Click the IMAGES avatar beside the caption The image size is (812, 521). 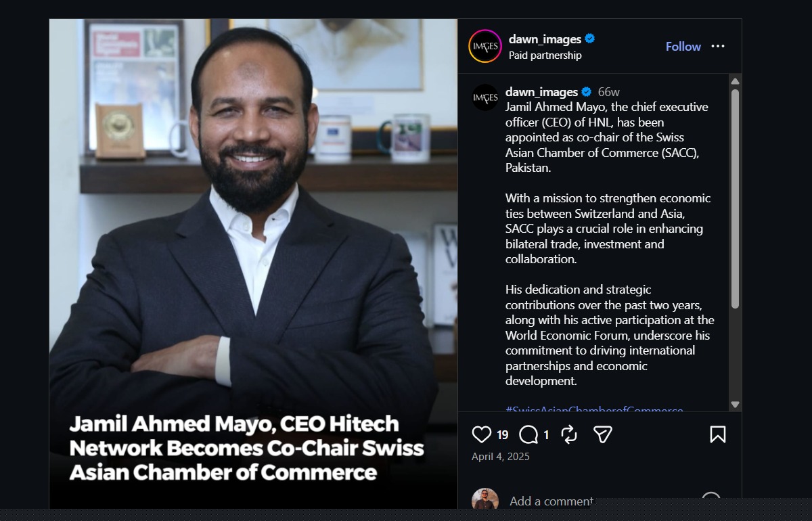pos(485,97)
